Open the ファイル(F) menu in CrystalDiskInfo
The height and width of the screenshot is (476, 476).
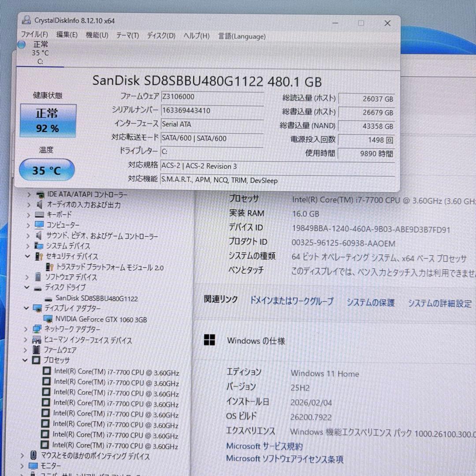pos(34,34)
